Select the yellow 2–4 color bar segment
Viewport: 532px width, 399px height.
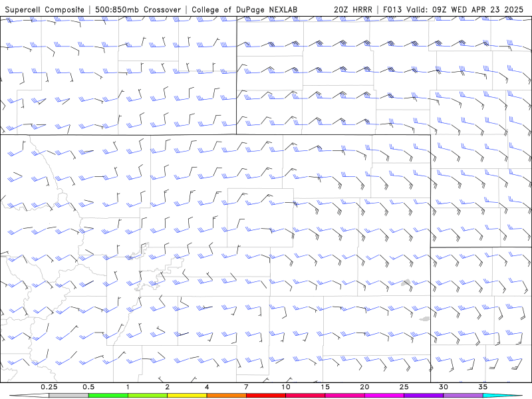point(187,396)
